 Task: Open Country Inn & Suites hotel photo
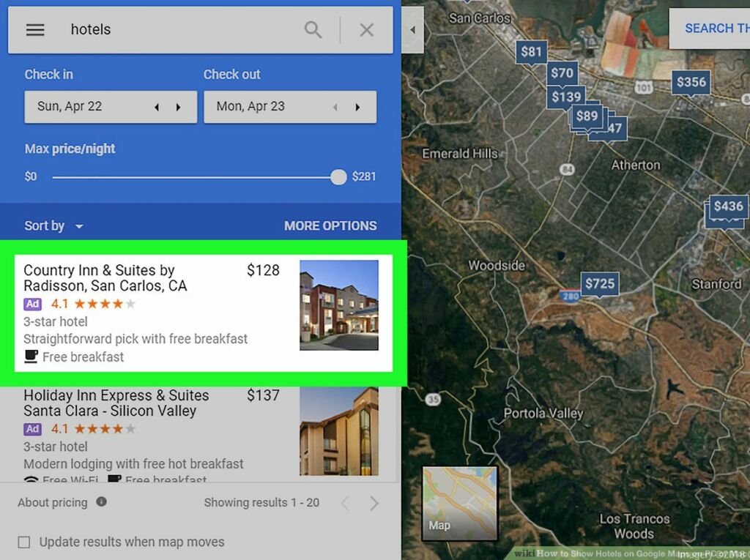tap(338, 305)
